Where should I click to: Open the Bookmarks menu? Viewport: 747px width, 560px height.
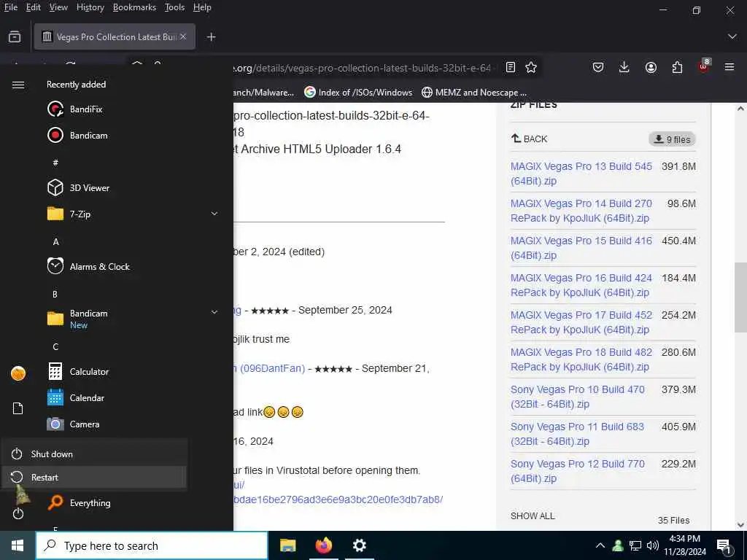coord(134,7)
